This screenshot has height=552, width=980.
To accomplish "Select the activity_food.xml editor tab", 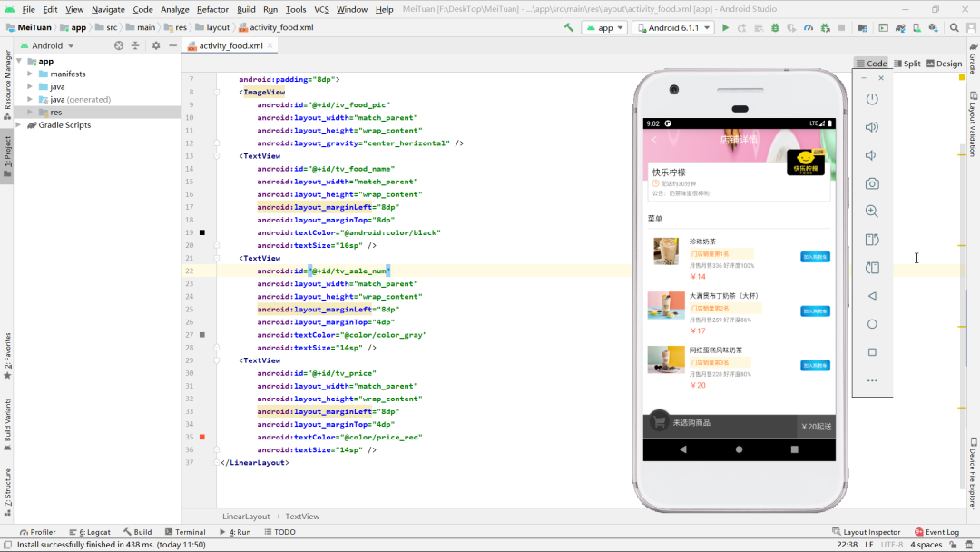I will click(x=230, y=44).
